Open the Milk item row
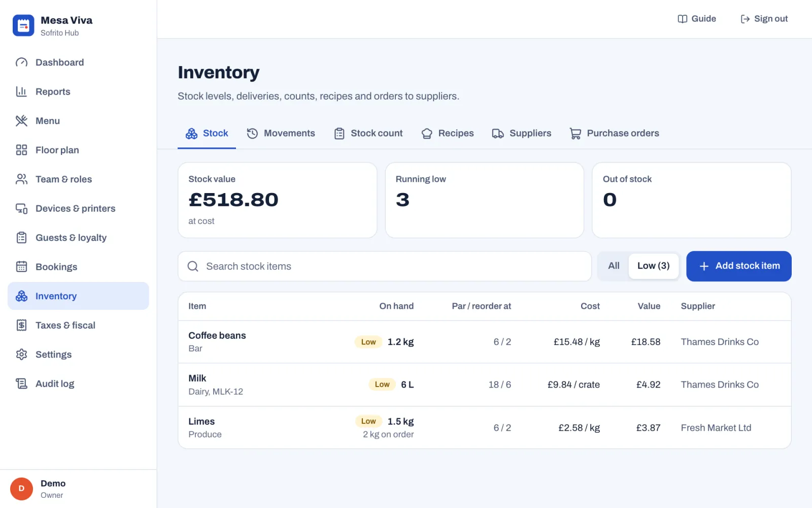Screen dimensions: 812x508 [485, 385]
